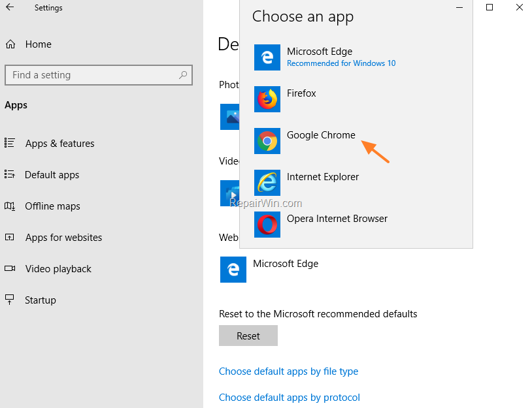Select the Microsoft Edge icon in Choose an app
This screenshot has width=532, height=408.
pos(267,57)
